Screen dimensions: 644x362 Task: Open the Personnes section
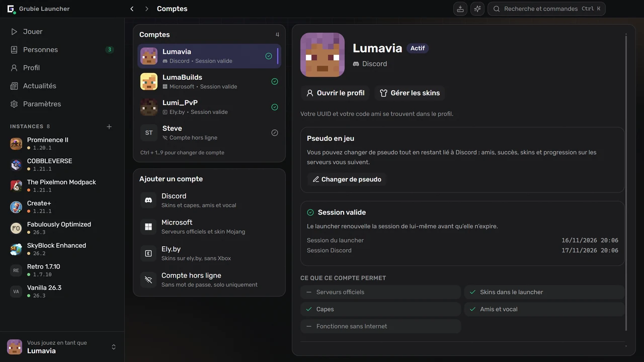[x=62, y=50]
